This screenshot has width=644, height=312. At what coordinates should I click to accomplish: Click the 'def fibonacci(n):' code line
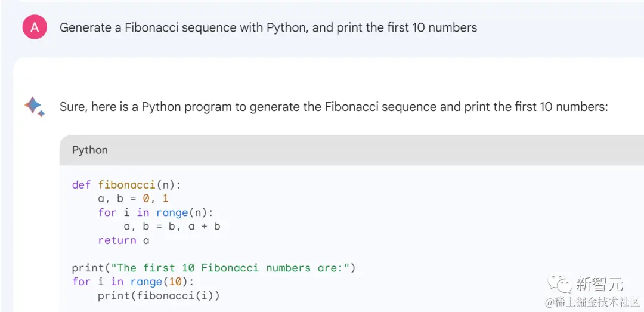coord(126,185)
